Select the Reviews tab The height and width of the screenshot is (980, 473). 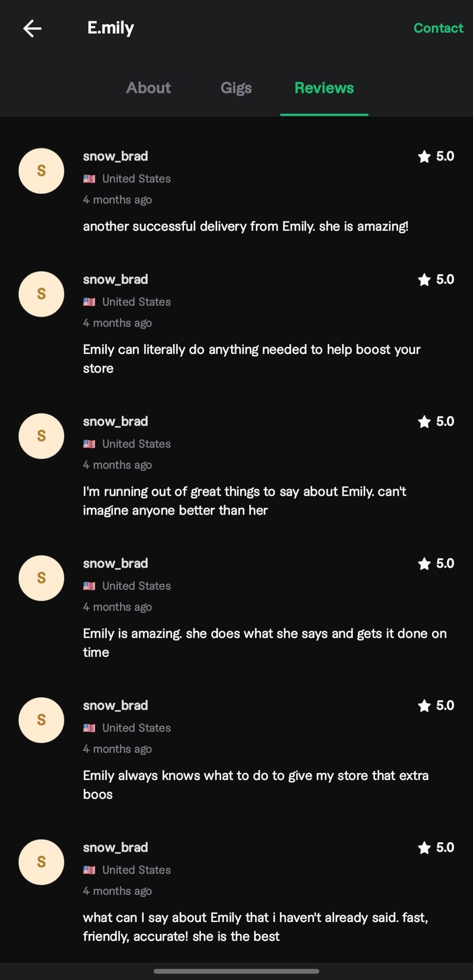point(323,88)
